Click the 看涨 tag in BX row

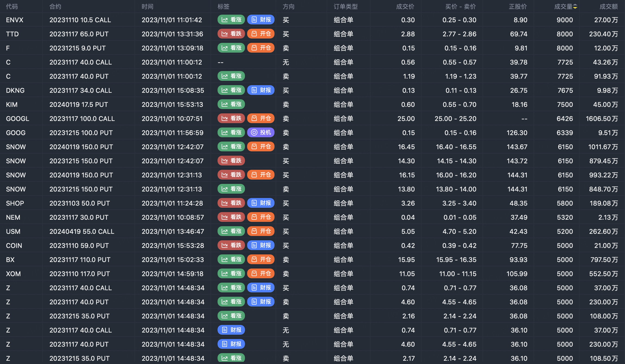coord(231,259)
